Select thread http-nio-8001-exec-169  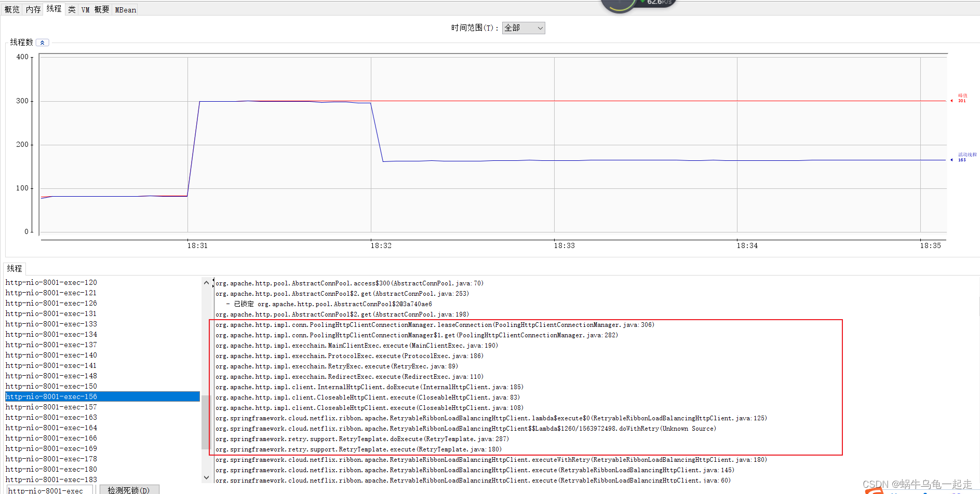click(102, 448)
